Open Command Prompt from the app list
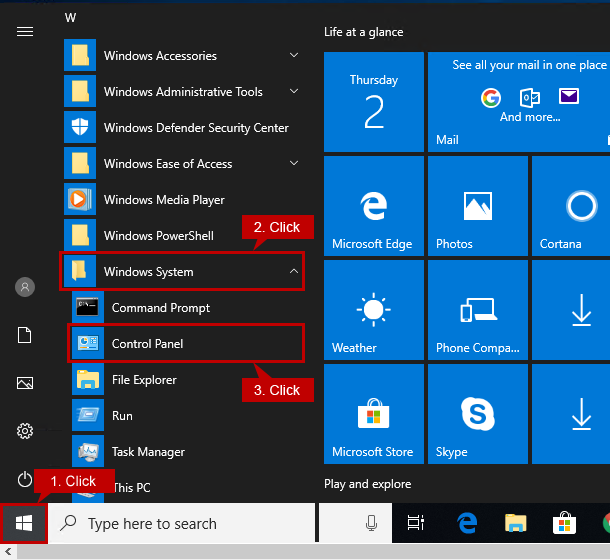 coord(160,308)
